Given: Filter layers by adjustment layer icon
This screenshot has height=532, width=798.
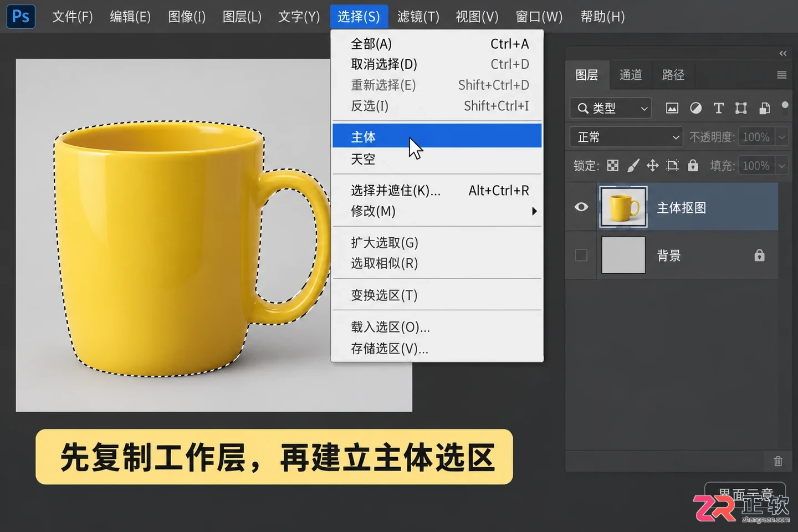Looking at the screenshot, I should pyautogui.click(x=695, y=108).
